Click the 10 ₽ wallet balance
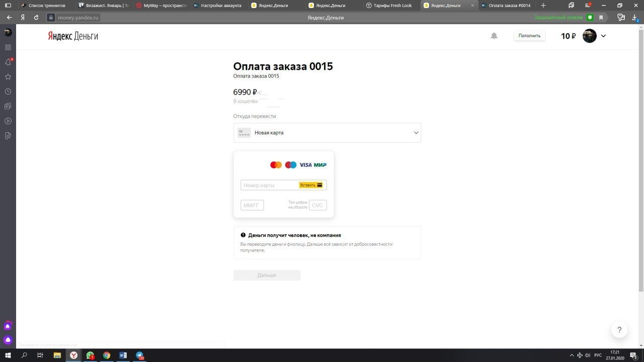644x362 pixels. coord(568,36)
